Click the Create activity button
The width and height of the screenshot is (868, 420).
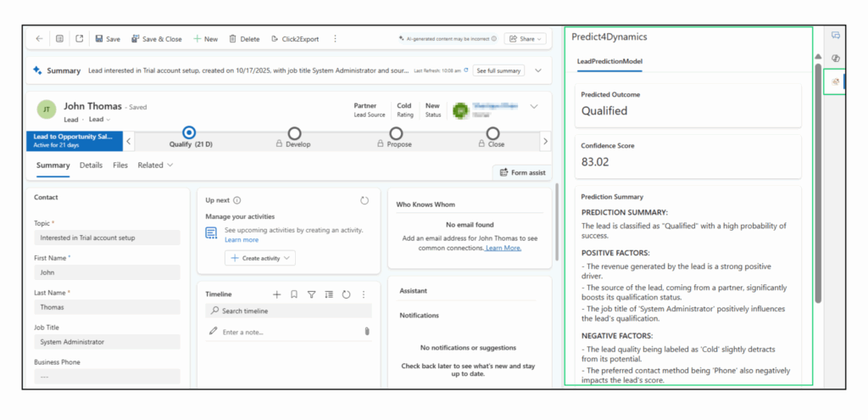tap(260, 258)
